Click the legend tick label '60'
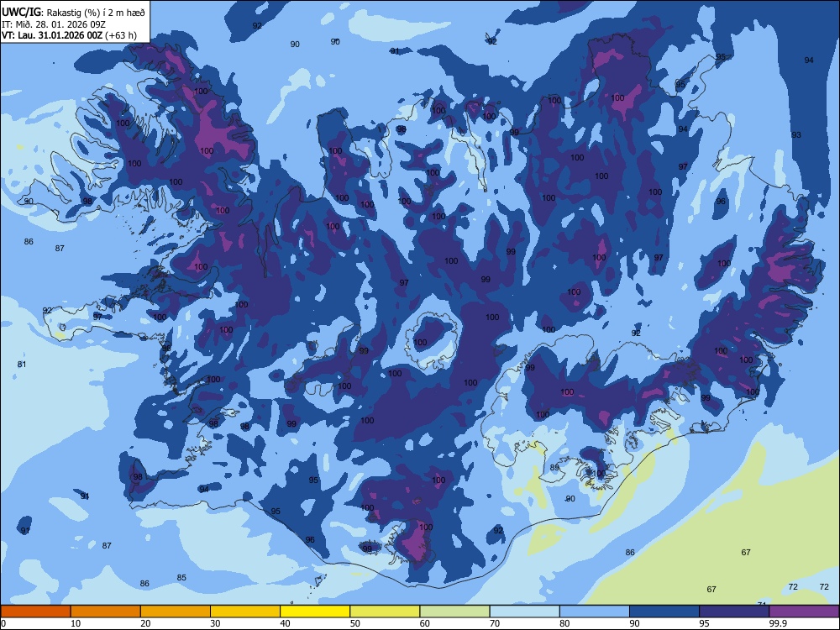840x630 pixels. pos(425,623)
